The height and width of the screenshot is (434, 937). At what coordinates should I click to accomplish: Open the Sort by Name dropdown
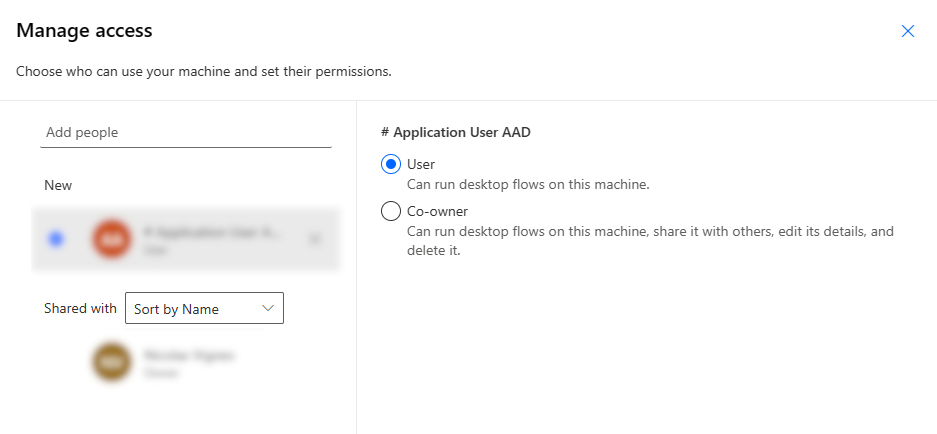[203, 309]
